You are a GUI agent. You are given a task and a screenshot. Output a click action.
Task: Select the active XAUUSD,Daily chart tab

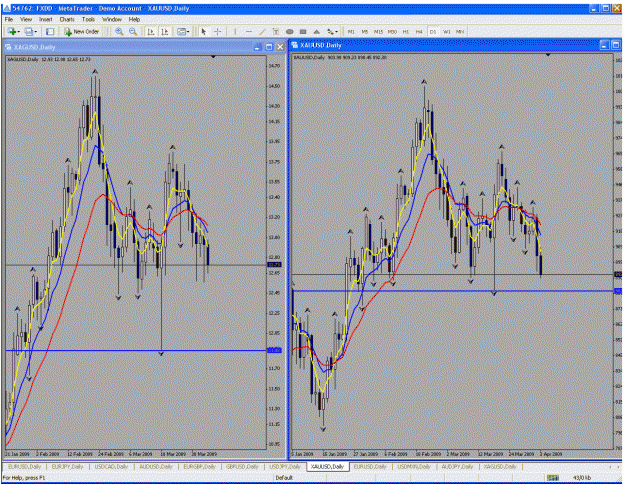click(x=328, y=466)
